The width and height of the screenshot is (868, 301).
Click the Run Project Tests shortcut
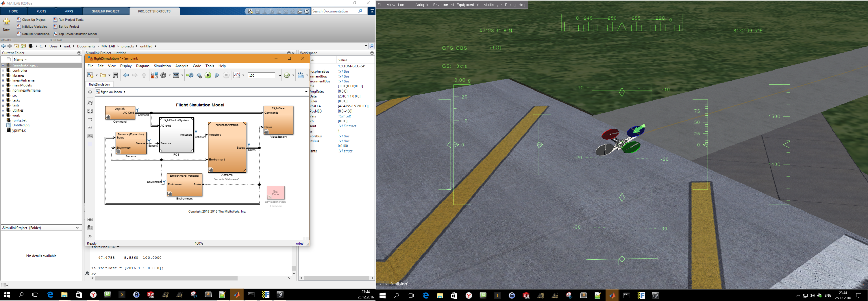click(x=68, y=20)
